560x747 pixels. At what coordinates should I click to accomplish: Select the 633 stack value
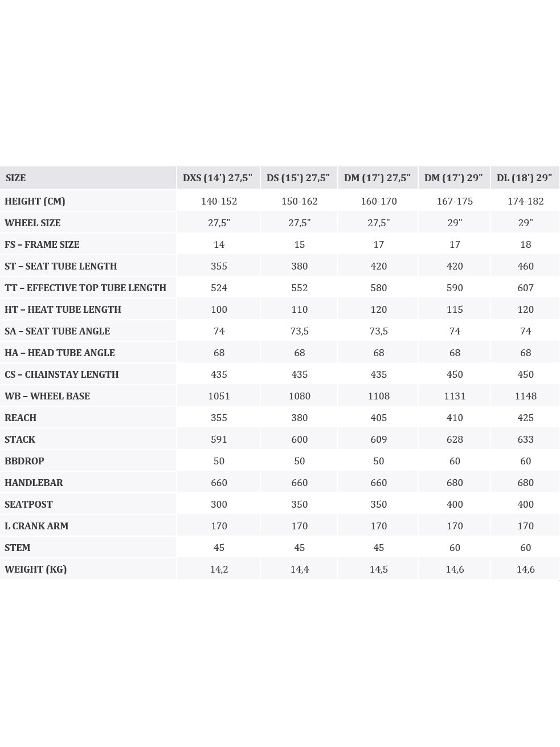pos(525,439)
